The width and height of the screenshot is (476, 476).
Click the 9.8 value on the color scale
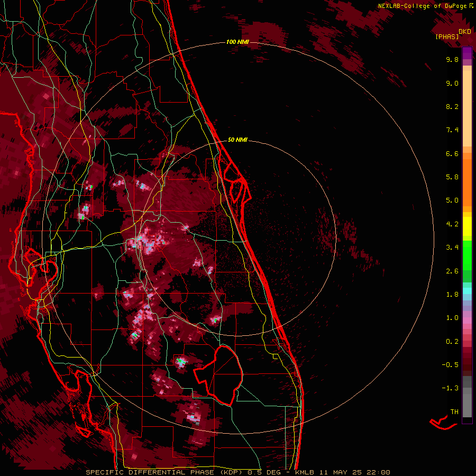coord(452,59)
